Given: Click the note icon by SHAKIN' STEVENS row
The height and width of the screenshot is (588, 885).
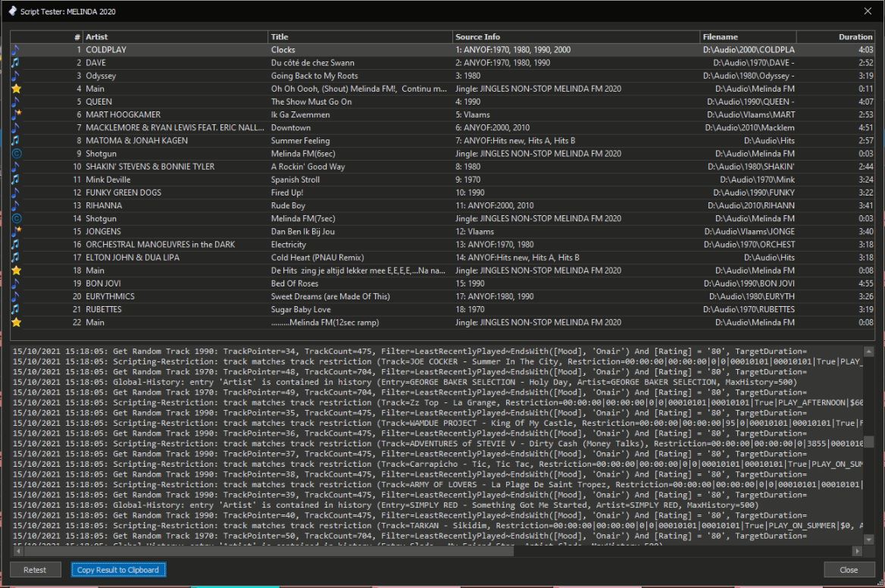Looking at the screenshot, I should point(16,167).
